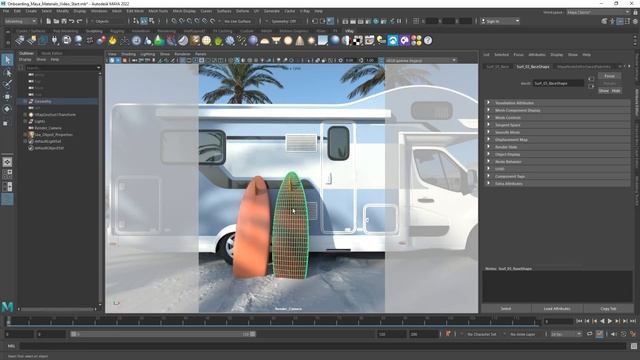Click the open scene folder icon

[56, 21]
